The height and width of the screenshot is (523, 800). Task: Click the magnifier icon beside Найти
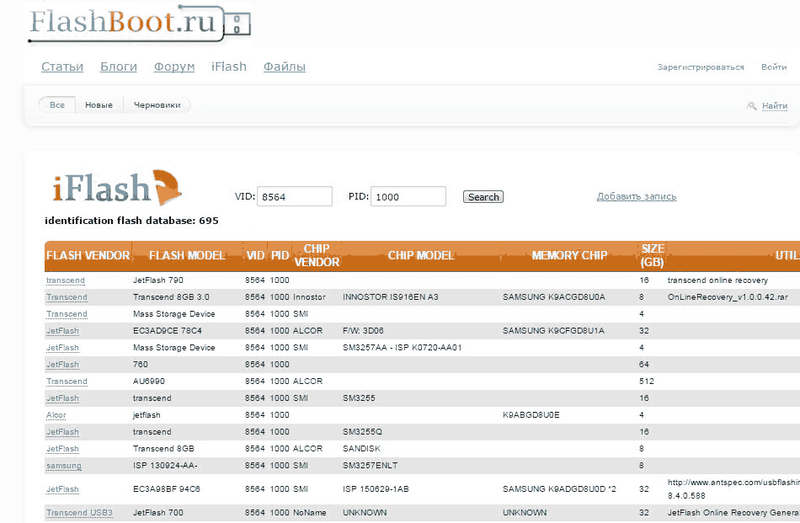point(752,106)
